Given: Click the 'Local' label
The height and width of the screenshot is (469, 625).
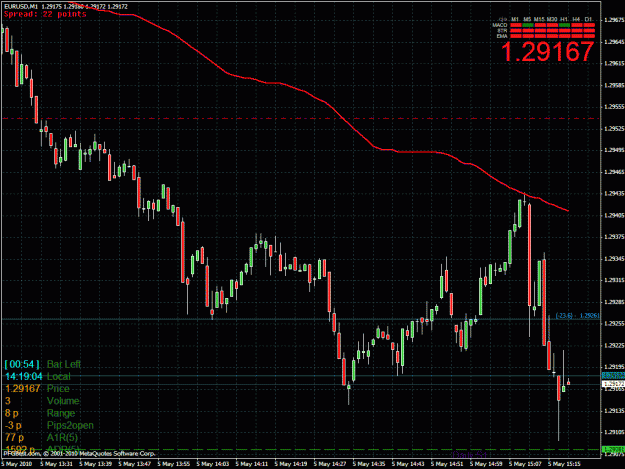Looking at the screenshot, I should click(59, 377).
